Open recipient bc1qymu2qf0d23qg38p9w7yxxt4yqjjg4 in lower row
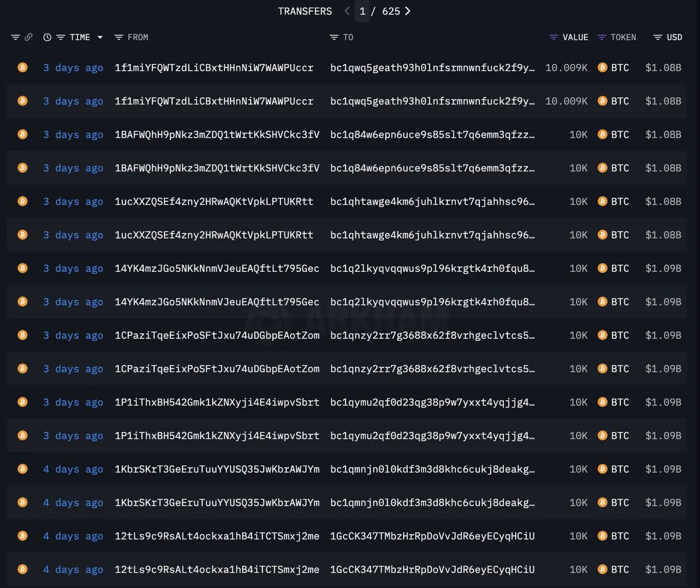The height and width of the screenshot is (588, 700). 433,436
